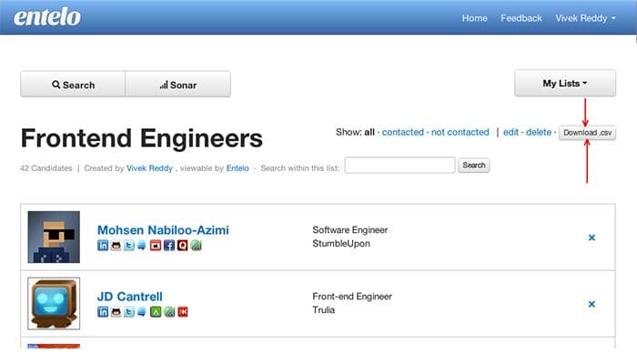Click the Search tab with magnifier icon

tap(73, 85)
